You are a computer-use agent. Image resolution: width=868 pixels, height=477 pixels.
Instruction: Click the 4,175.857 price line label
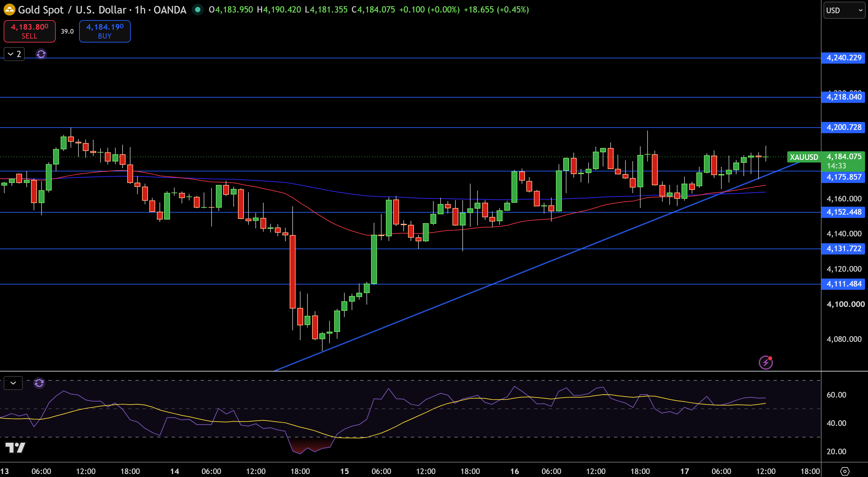pyautogui.click(x=843, y=177)
